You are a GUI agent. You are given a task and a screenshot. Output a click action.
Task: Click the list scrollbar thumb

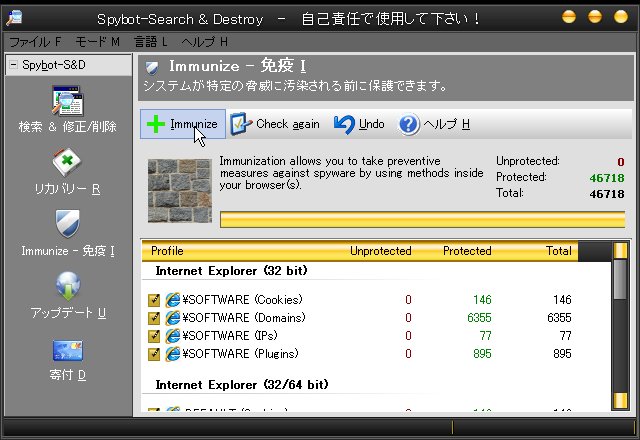(620, 280)
